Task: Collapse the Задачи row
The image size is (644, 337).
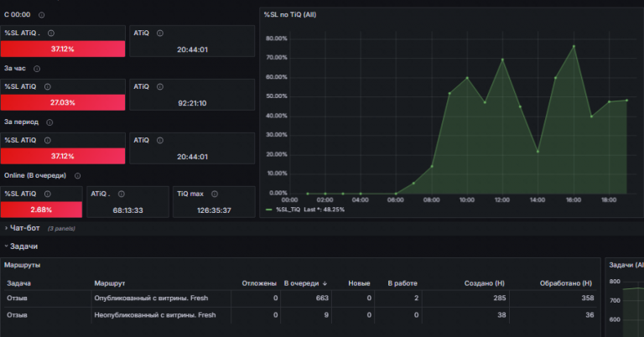Action: pyautogui.click(x=6, y=246)
